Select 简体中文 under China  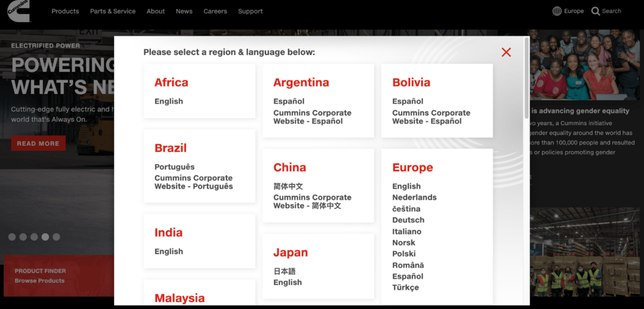pos(288,186)
